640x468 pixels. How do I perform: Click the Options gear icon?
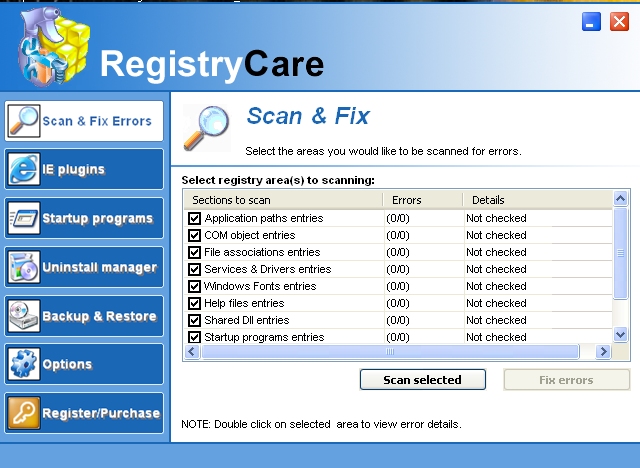[24, 364]
